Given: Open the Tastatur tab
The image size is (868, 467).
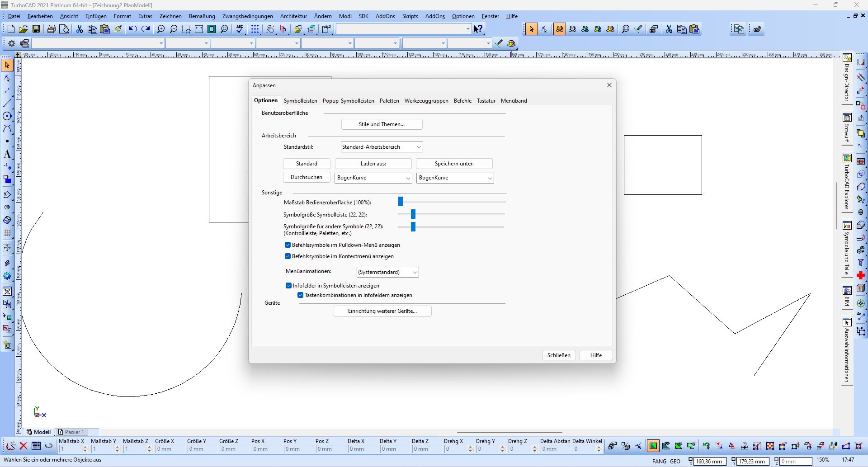Looking at the screenshot, I should [x=486, y=101].
